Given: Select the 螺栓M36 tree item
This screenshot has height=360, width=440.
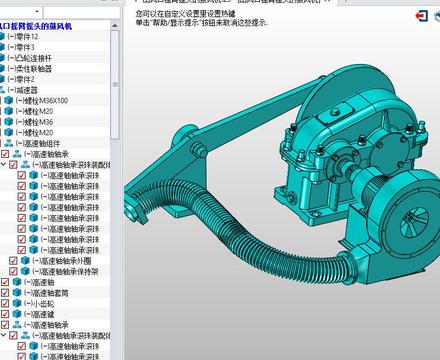Looking at the screenshot, I should coord(34,122).
